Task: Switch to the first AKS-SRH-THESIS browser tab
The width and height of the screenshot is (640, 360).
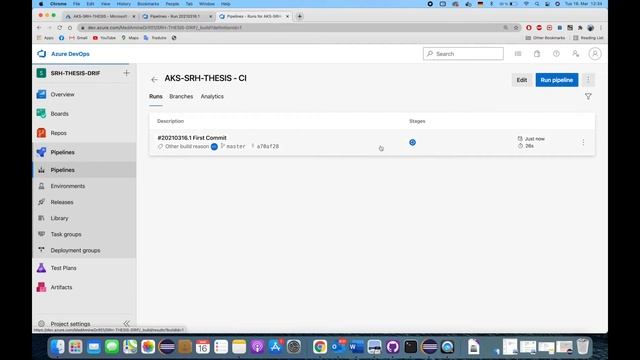Action: tap(100, 16)
